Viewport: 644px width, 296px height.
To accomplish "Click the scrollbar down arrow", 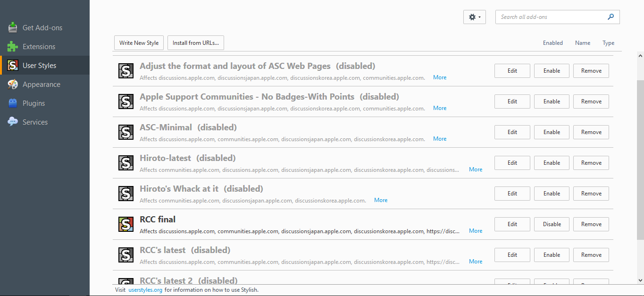I will [x=640, y=280].
